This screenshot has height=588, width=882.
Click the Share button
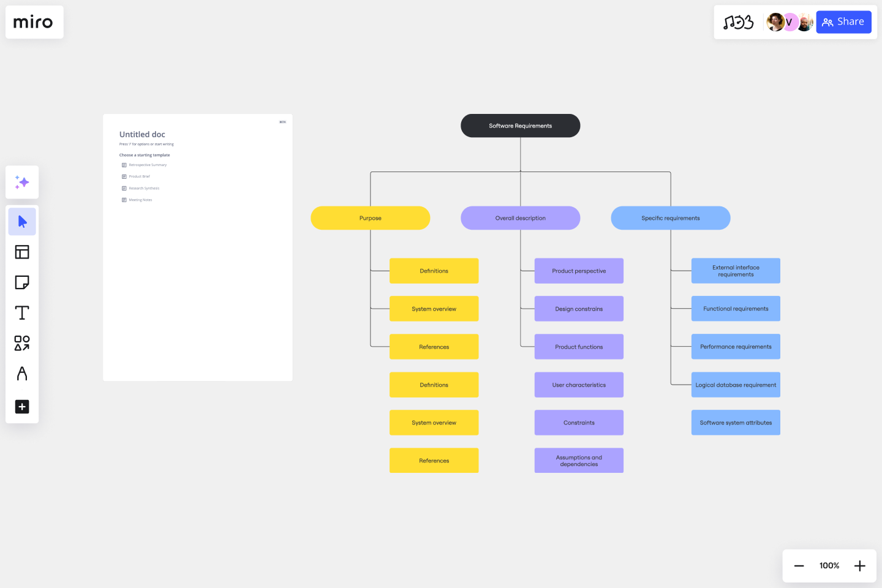pyautogui.click(x=843, y=21)
